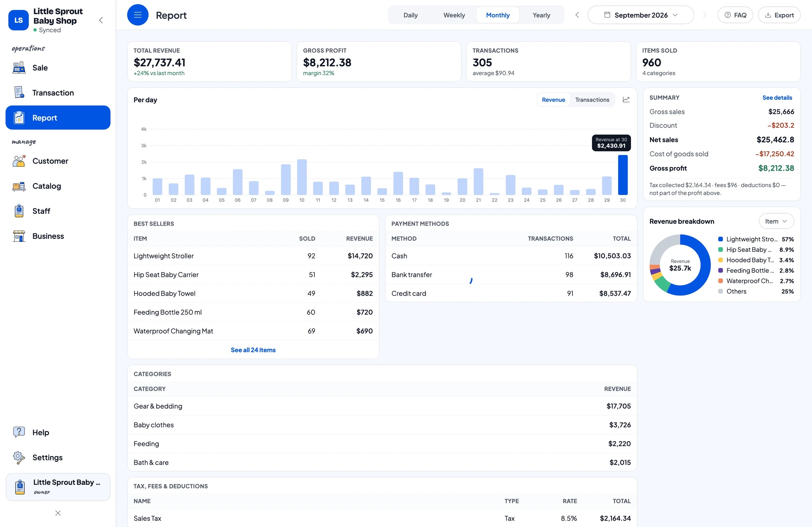Screen dimensions: 812x527
Task: Click the Others legend entry
Action: [756, 291]
